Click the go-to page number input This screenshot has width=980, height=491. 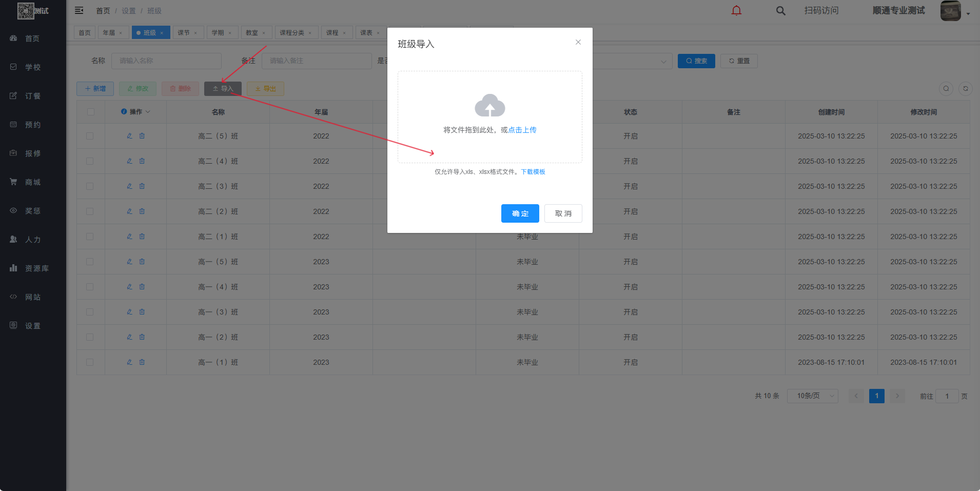tap(947, 396)
